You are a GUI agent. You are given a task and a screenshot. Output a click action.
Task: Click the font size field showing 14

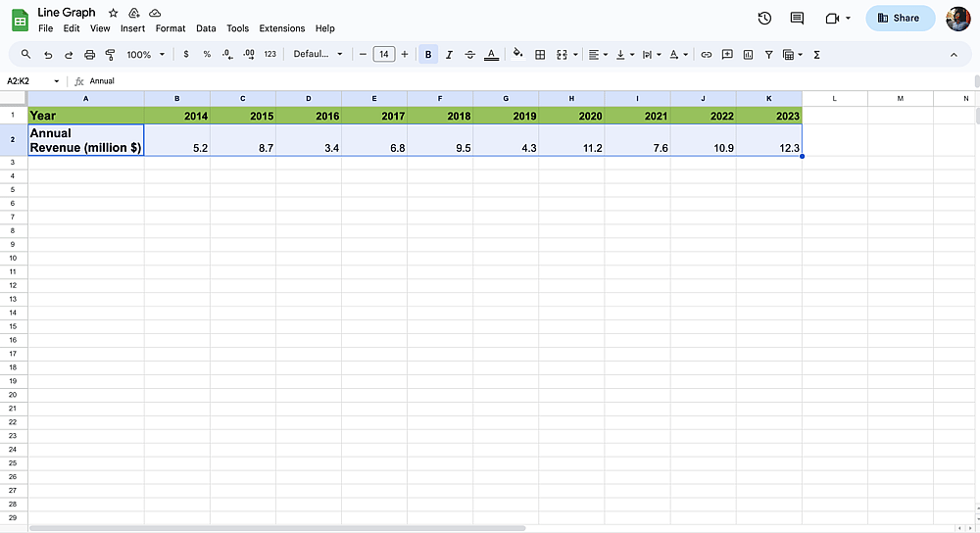coord(384,54)
